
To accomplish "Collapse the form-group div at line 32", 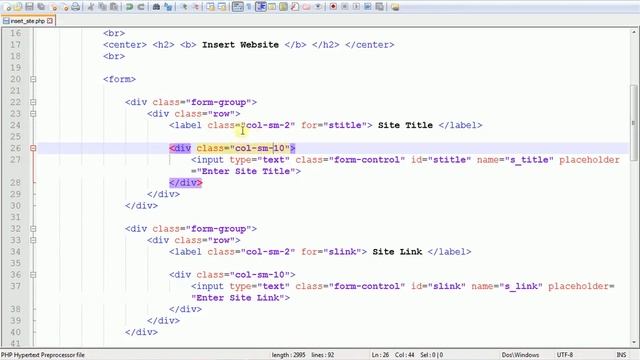I will click(x=33, y=229).
